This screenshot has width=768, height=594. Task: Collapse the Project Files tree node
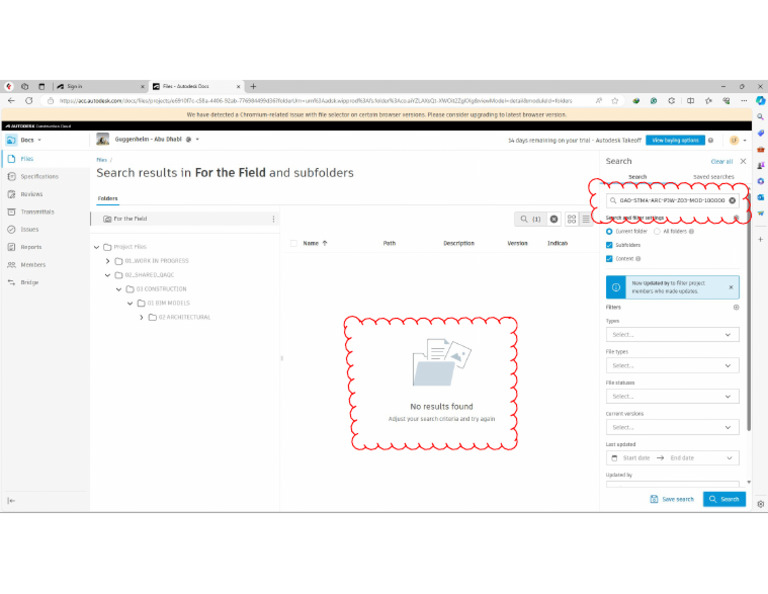point(96,247)
